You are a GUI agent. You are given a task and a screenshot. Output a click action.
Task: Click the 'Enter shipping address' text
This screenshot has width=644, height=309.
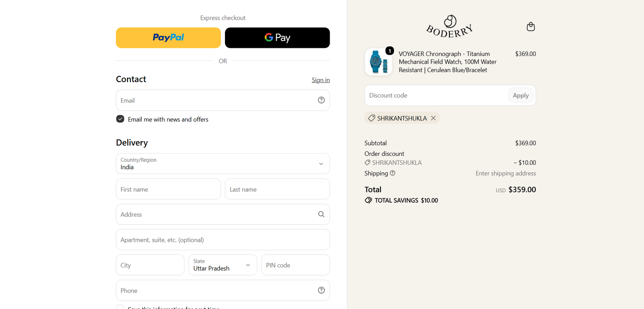pos(506,173)
